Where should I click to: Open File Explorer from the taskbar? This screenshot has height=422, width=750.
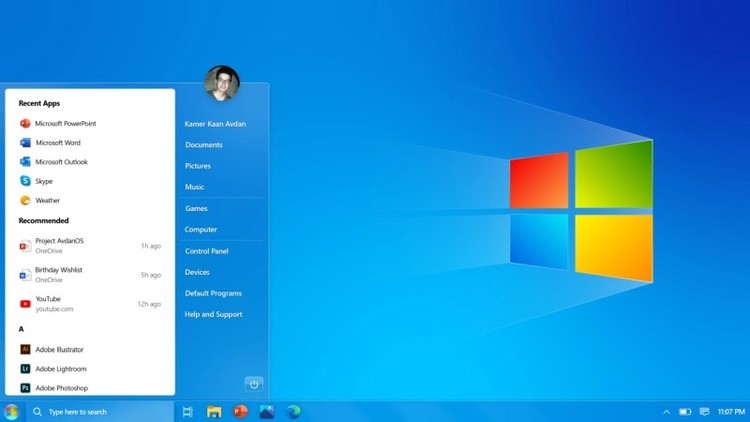(214, 411)
